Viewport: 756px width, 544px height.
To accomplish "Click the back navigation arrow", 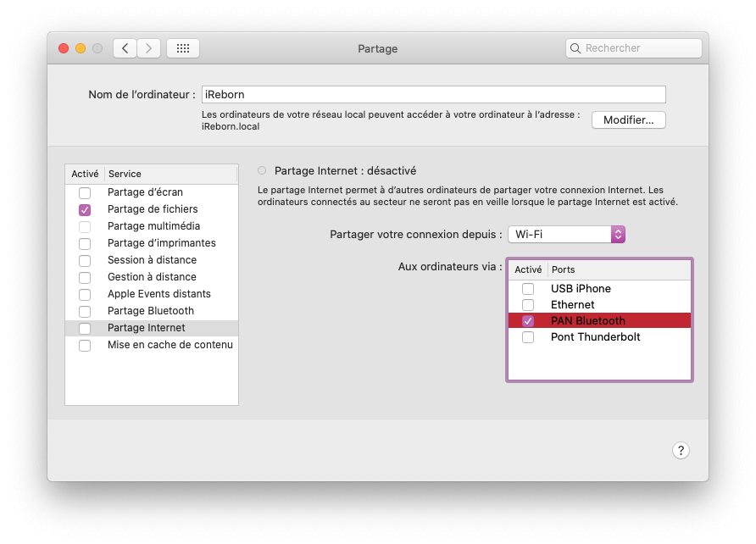I will (x=125, y=48).
